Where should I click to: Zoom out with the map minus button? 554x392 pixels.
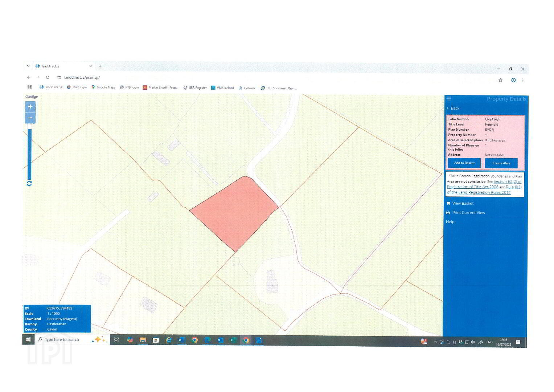tap(30, 118)
